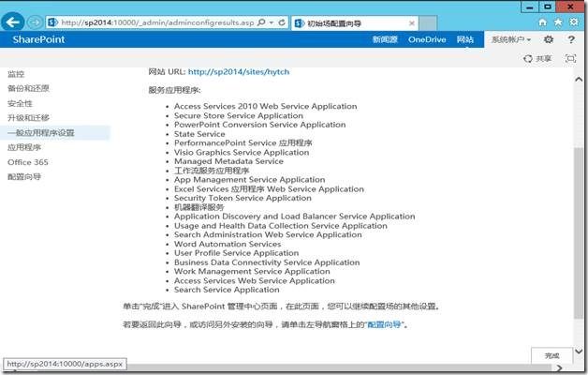Image resolution: width=588 pixels, height=375 pixels.
Task: Open the SharePoint settings gear menu
Action: click(549, 39)
